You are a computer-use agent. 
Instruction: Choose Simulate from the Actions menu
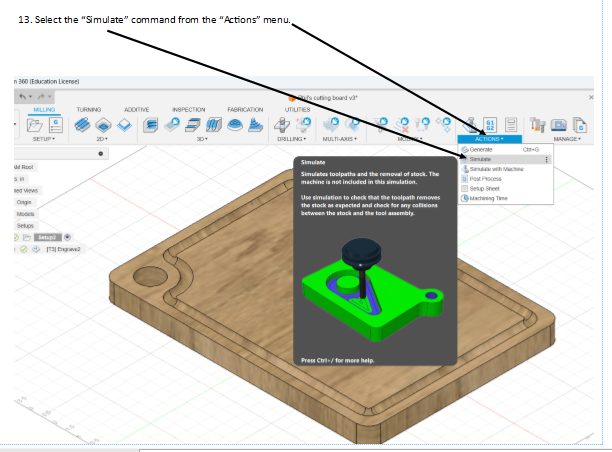[x=506, y=159]
